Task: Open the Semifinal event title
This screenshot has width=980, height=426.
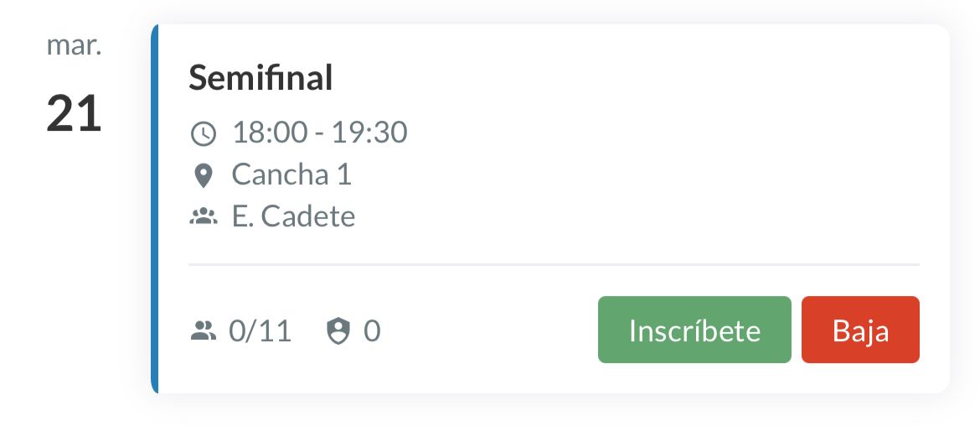Action: 260,78
